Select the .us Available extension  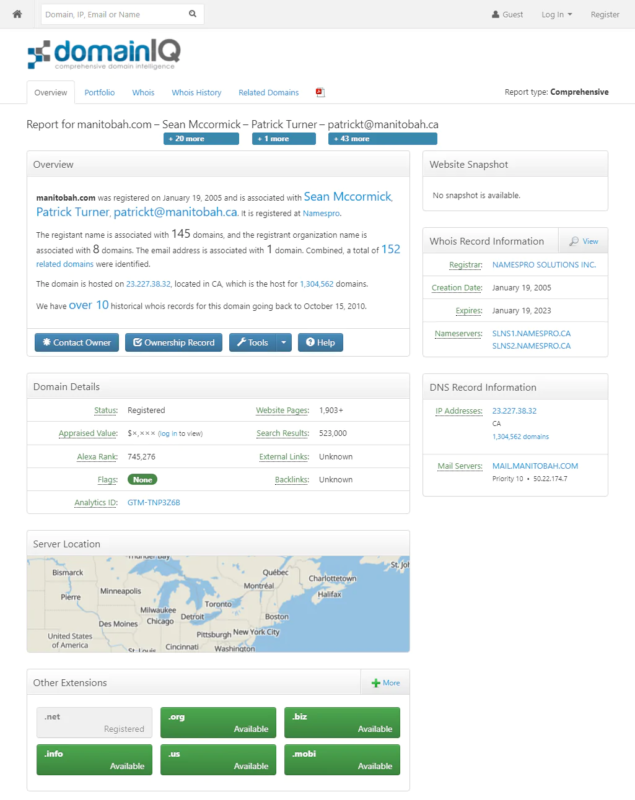[x=218, y=760]
